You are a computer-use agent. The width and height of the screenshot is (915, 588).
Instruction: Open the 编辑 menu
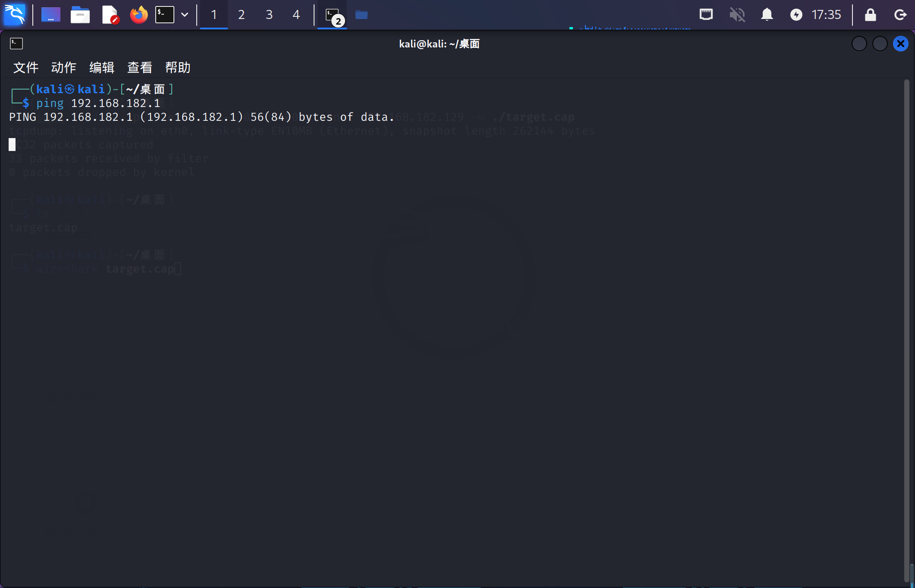coord(102,67)
